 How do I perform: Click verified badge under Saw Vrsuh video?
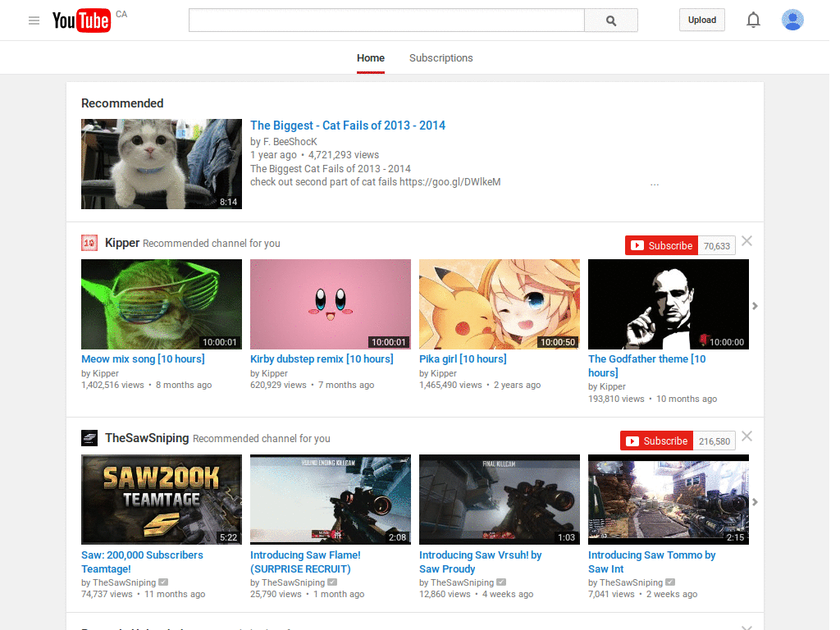pos(501,582)
